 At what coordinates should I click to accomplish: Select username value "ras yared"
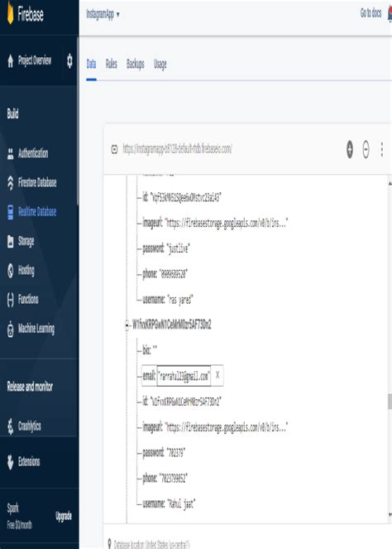coord(180,300)
